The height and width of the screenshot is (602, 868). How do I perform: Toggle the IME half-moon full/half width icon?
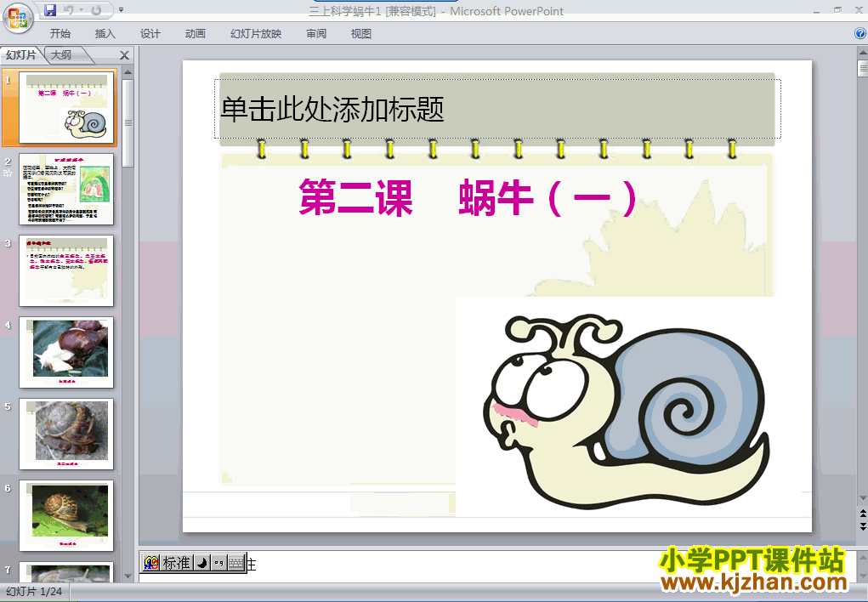(x=202, y=563)
